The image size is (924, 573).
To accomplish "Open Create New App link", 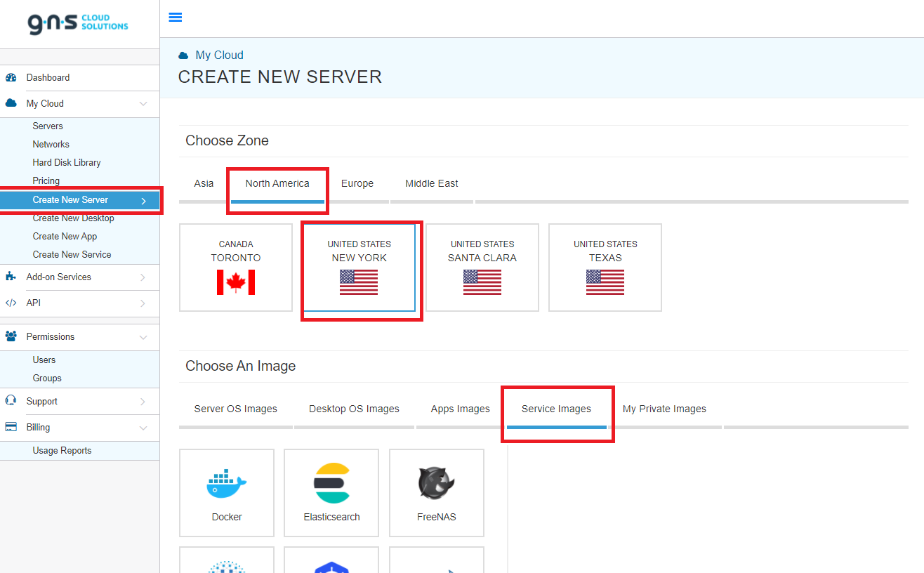I will click(65, 237).
